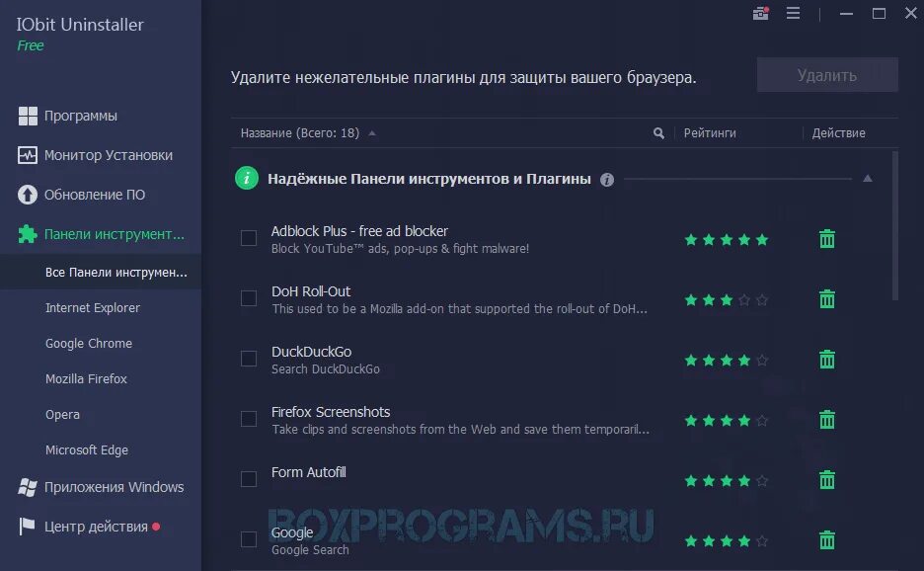Click the green puzzle toolbar icon
The image size is (924, 571).
28,234
